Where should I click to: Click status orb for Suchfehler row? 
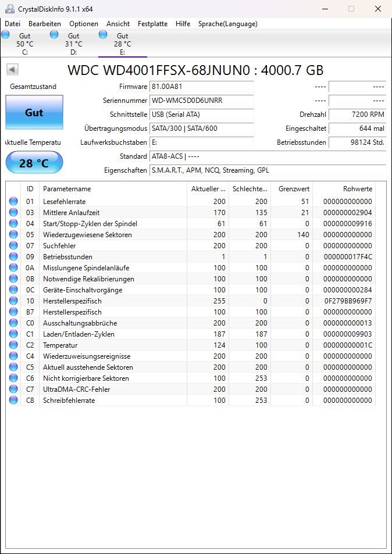[13, 245]
